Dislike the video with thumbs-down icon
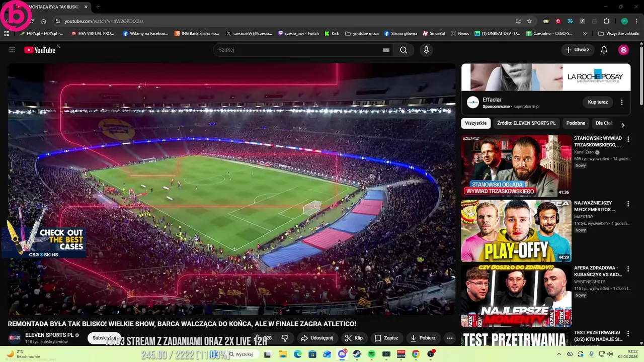The width and height of the screenshot is (644, 362). tap(285, 338)
